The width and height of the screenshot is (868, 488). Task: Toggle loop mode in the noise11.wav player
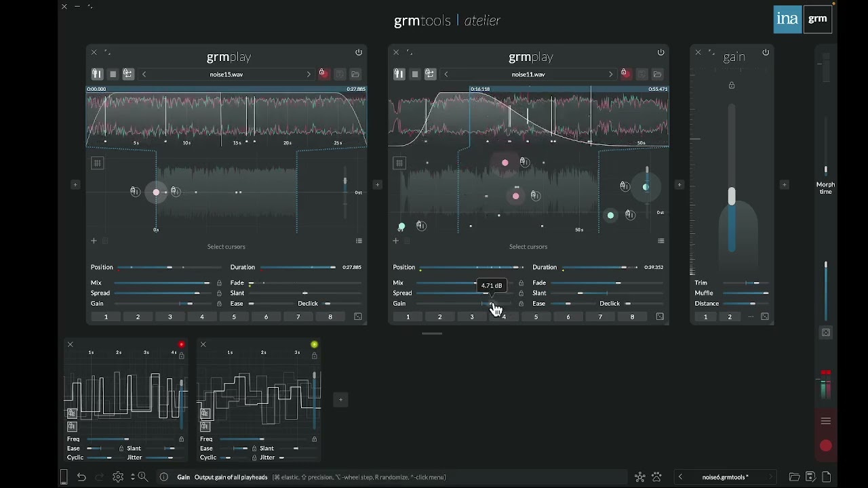[430, 74]
